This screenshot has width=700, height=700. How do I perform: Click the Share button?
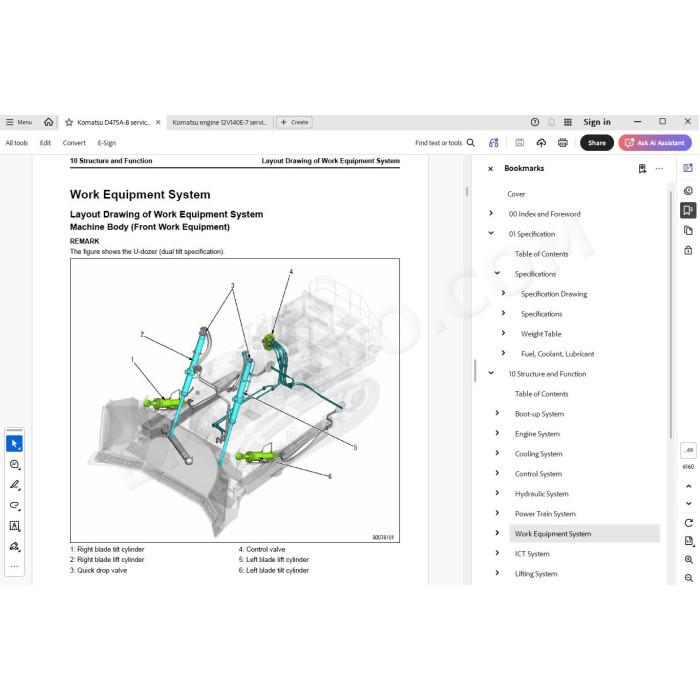[596, 143]
